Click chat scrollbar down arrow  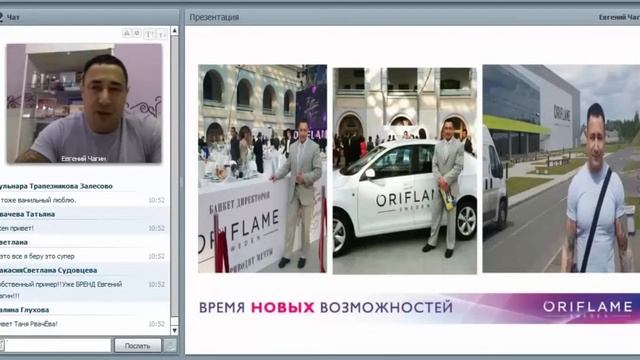coord(174,330)
